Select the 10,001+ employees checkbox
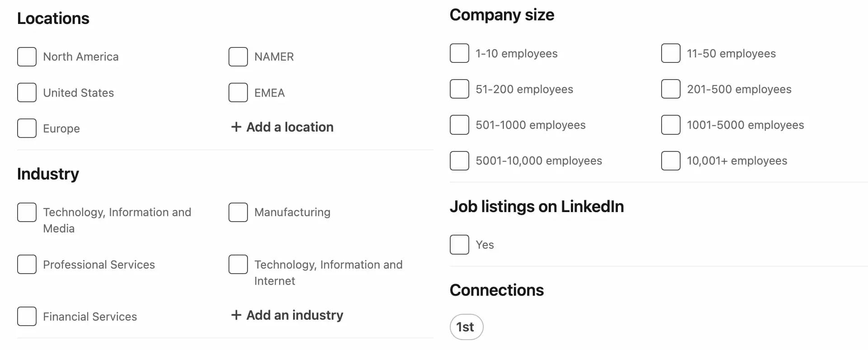868x350 pixels. pos(670,160)
